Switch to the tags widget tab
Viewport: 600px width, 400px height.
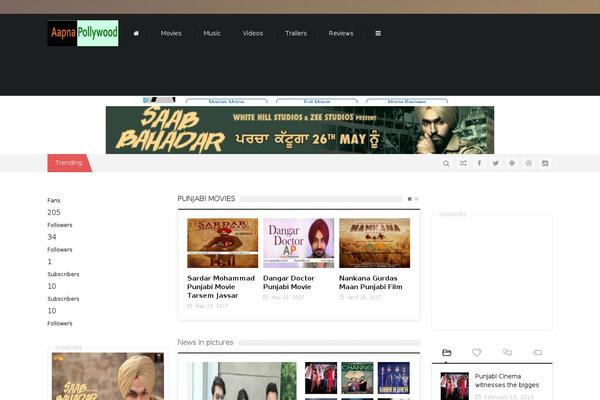tap(537, 352)
